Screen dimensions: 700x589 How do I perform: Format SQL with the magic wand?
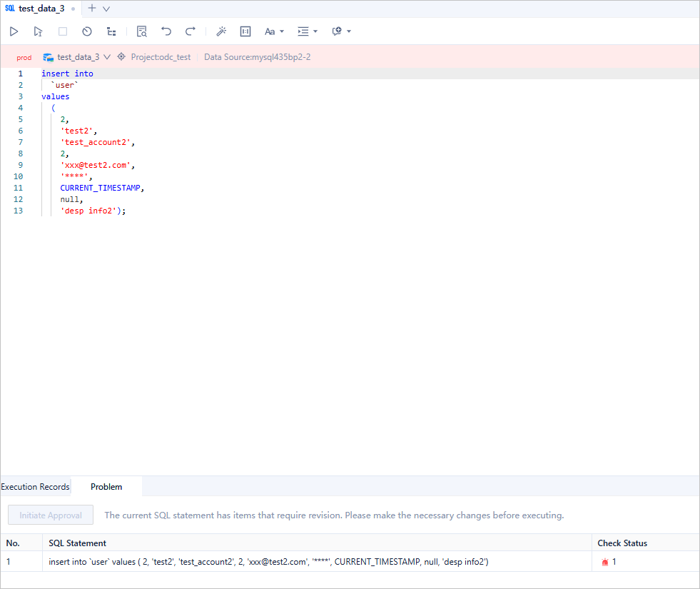221,31
